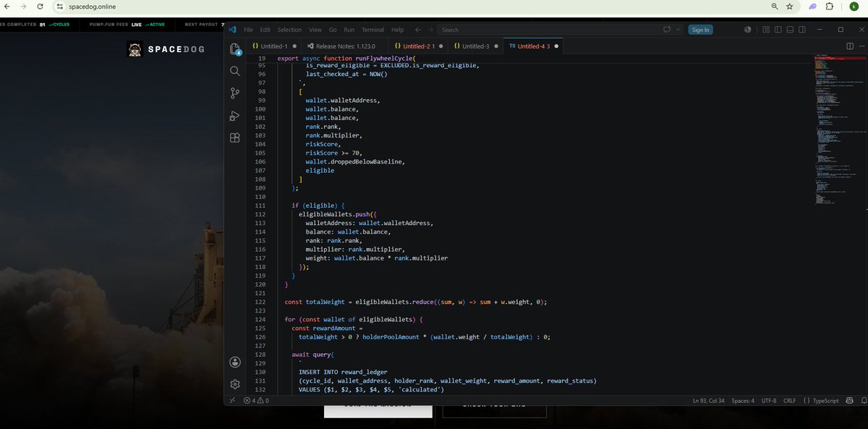Open the editor More Actions ellipsis

click(861, 46)
